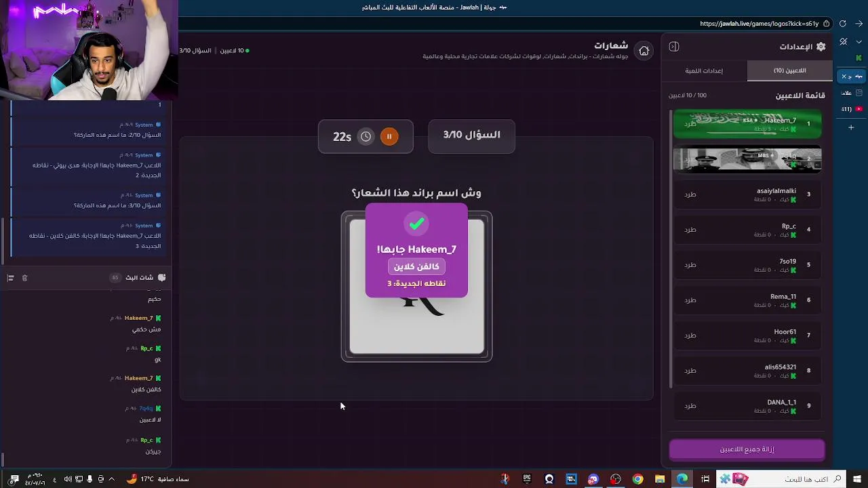Screen dimensions: 868x488
Task: Kick player asaiylalmalki with طرد
Action: pyautogui.click(x=690, y=195)
